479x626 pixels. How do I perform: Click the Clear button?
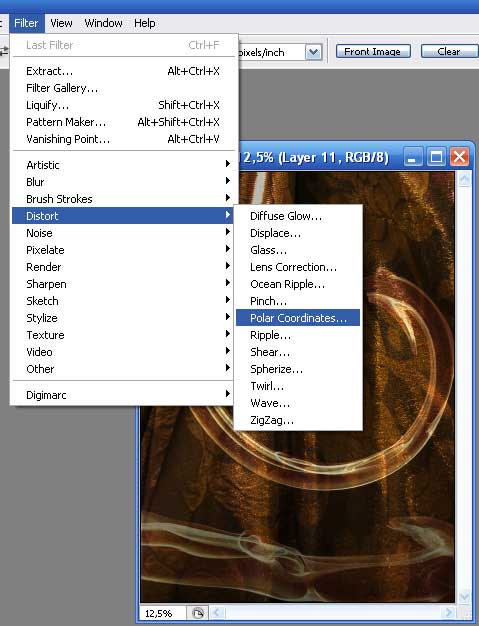pyautogui.click(x=449, y=52)
